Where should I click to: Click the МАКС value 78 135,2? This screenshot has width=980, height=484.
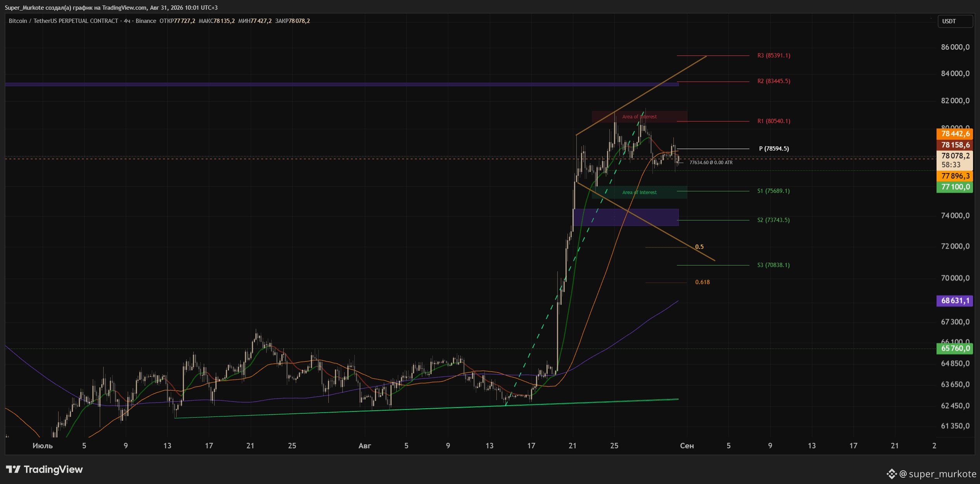[x=224, y=21]
